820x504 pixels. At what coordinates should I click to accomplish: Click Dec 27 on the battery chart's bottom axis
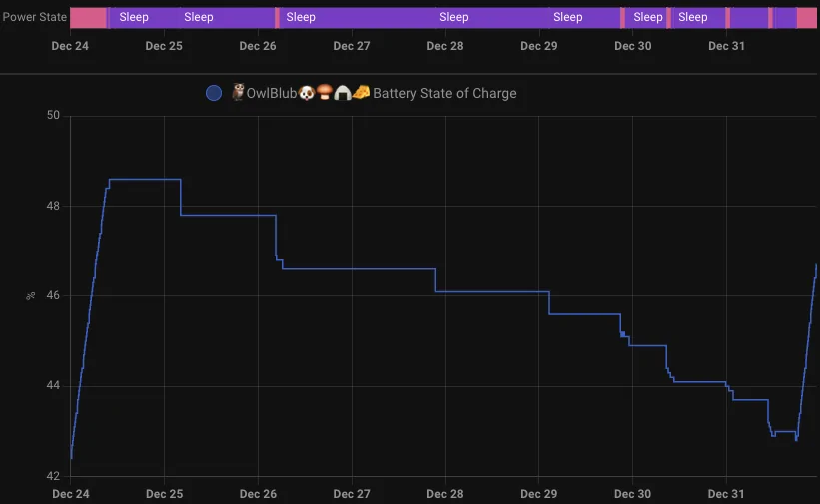click(352, 494)
